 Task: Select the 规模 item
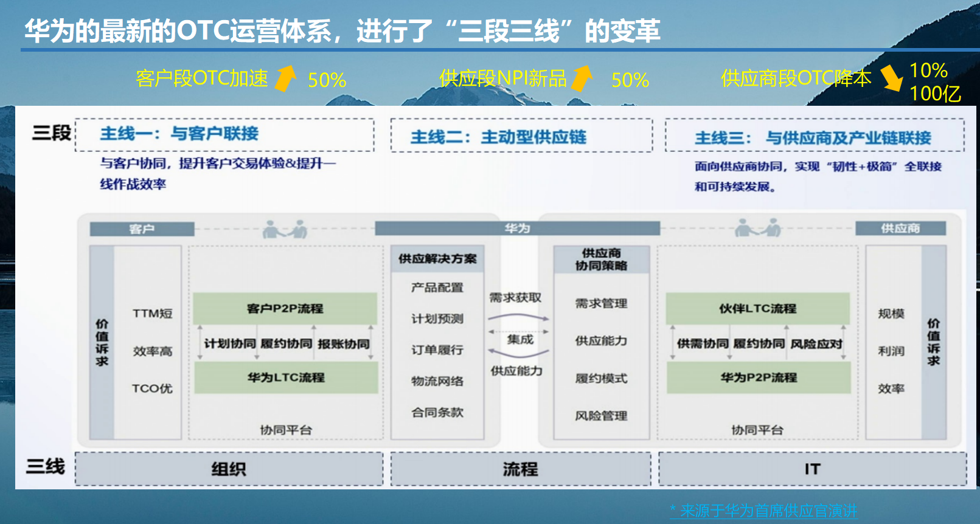891,314
